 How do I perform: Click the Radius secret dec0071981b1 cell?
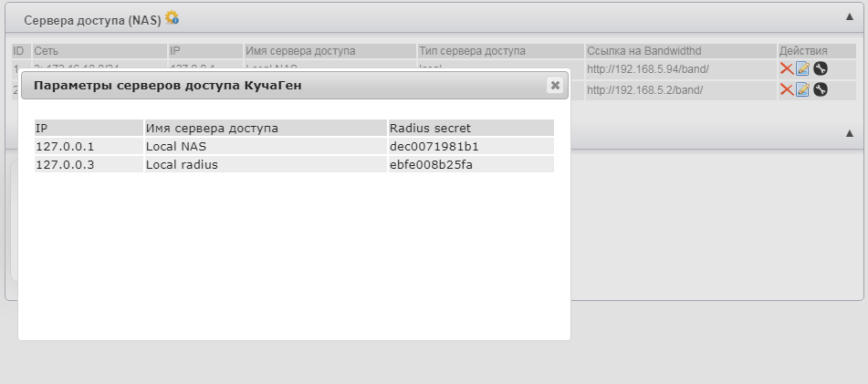pyautogui.click(x=434, y=146)
